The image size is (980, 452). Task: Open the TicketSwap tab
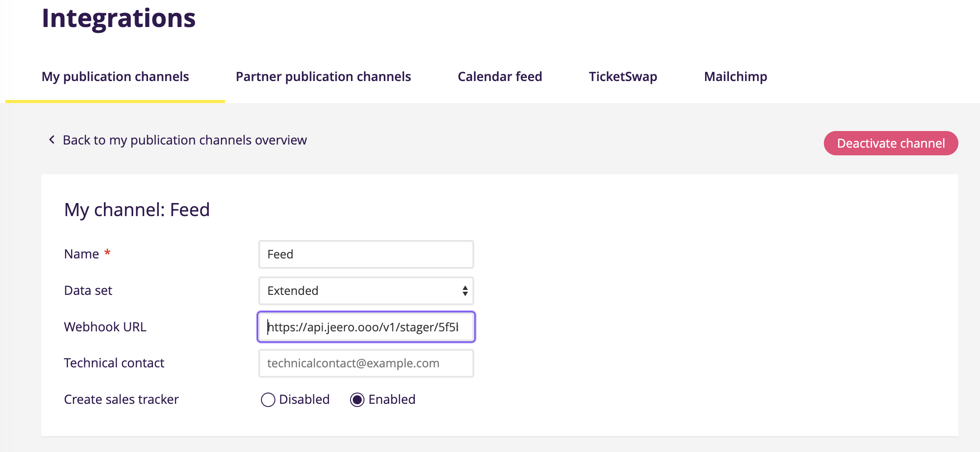pos(623,77)
